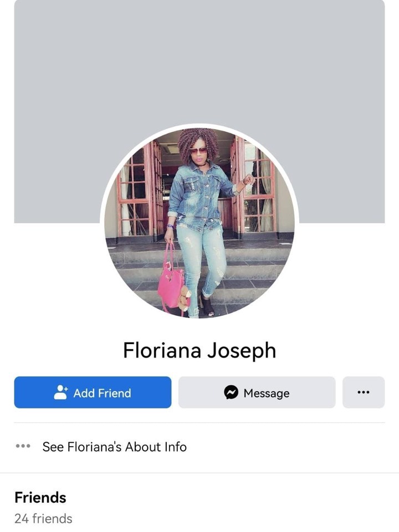Viewport: 399px width, 532px height.
Task: Send a friend request with Add Friend
Action: 93,392
